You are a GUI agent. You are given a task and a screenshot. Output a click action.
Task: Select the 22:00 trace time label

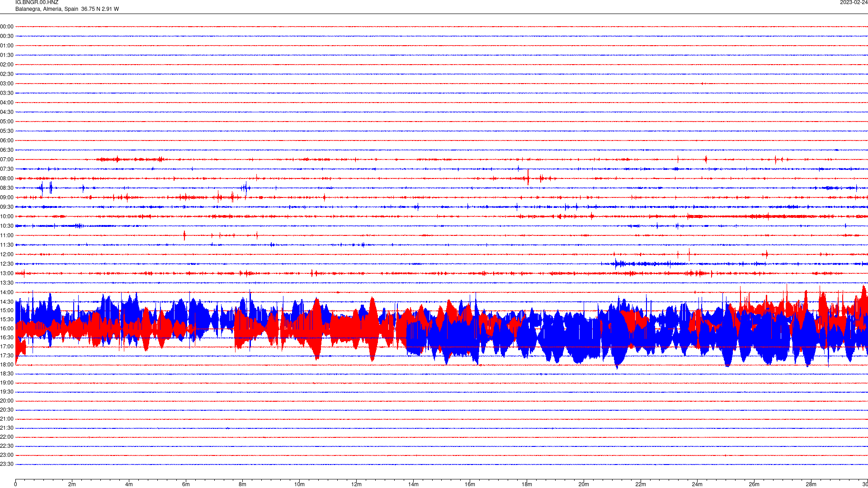7,437
